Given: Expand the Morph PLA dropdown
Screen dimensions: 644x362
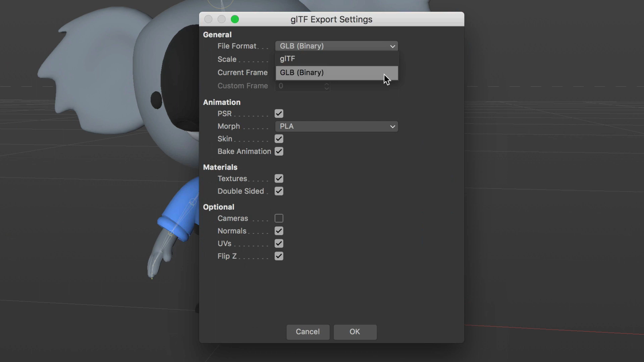Looking at the screenshot, I should pos(336,126).
